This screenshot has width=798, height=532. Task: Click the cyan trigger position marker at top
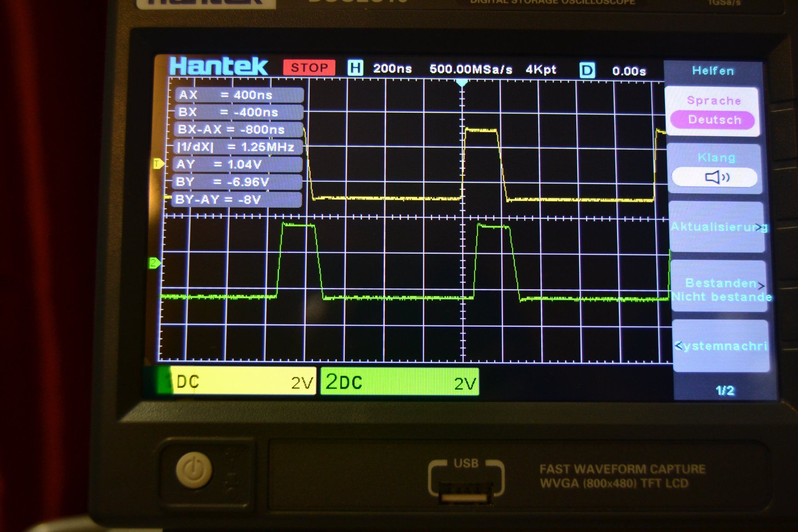[x=462, y=83]
